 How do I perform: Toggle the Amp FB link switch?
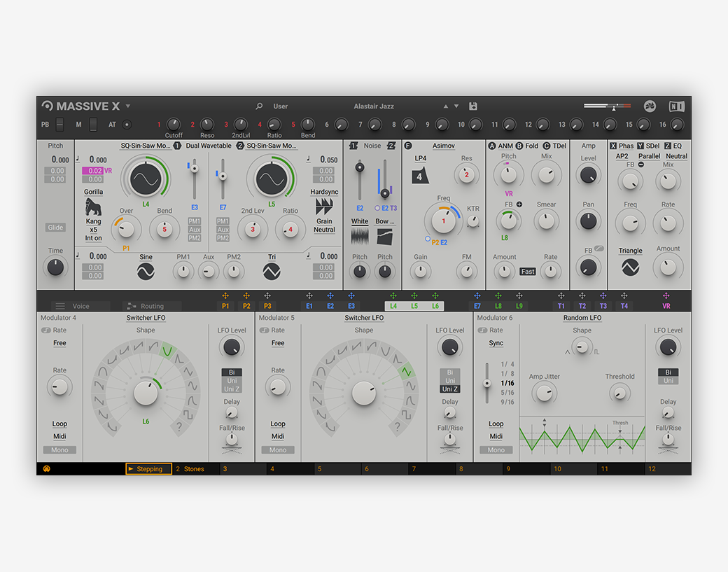point(599,249)
